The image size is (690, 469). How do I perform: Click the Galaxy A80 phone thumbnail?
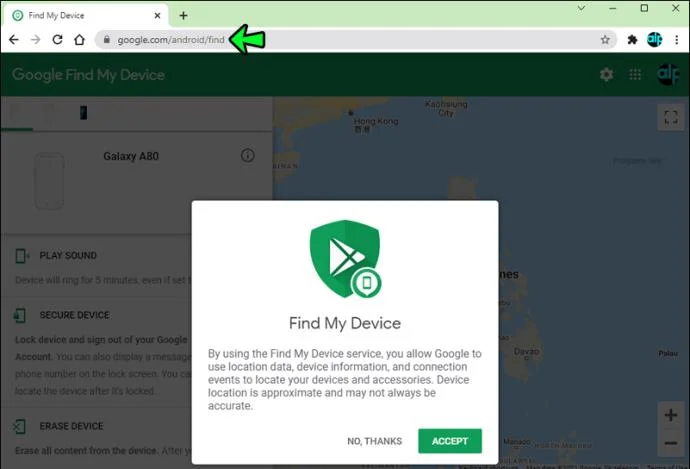[x=49, y=181]
